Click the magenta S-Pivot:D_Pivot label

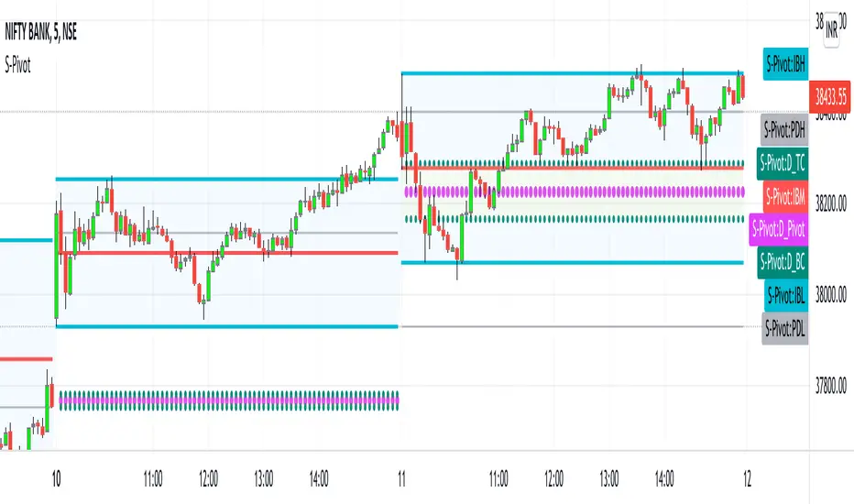click(780, 228)
